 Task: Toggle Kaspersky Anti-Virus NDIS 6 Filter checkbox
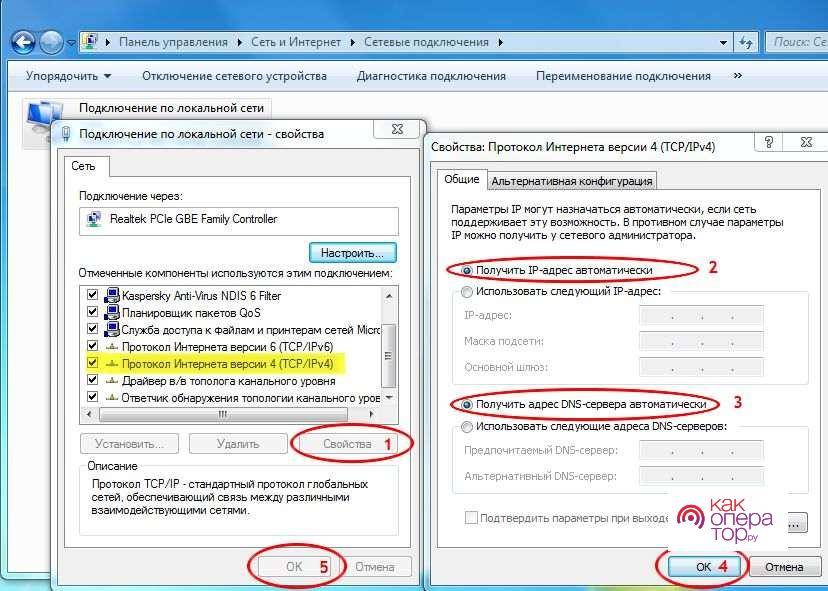click(92, 295)
